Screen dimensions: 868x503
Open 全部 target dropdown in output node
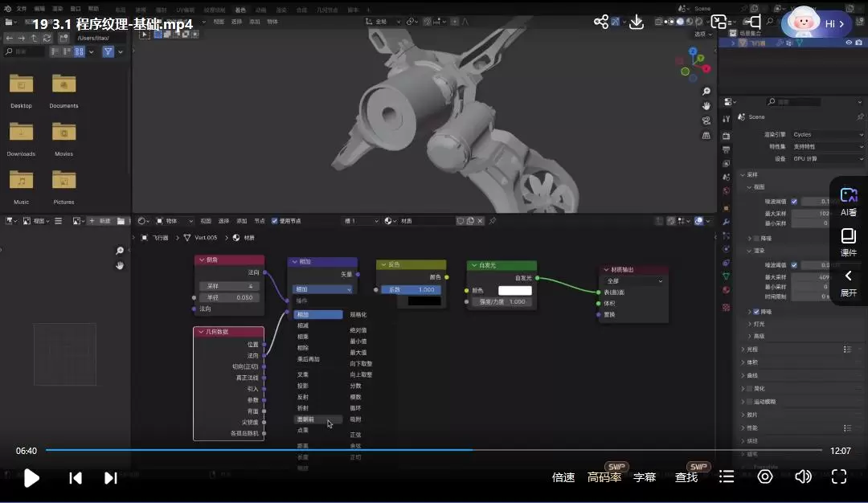coord(634,281)
